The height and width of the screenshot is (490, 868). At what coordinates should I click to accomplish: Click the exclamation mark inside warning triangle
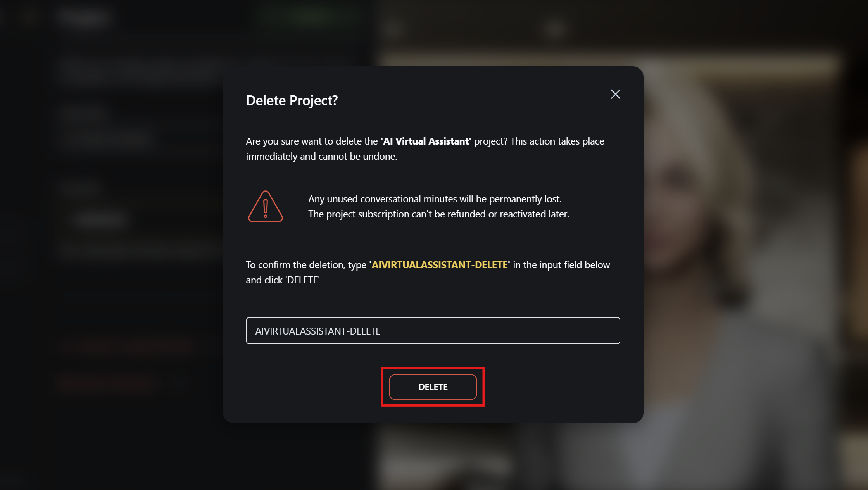(266, 209)
